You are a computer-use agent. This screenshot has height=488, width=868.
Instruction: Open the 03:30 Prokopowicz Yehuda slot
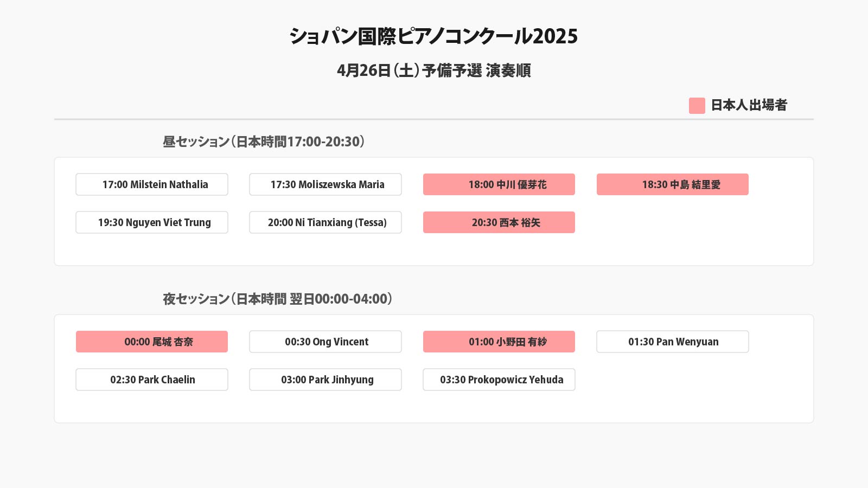(x=499, y=380)
